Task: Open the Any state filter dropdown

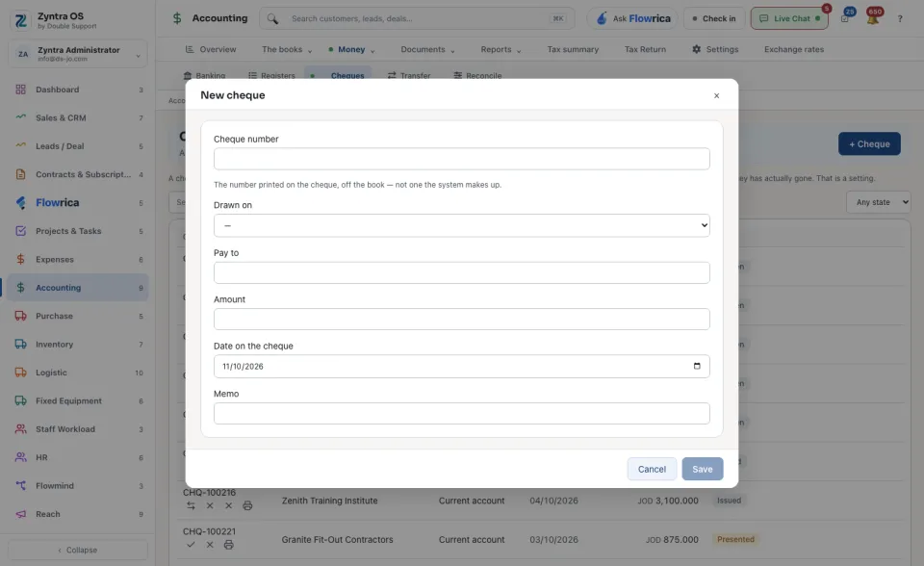Action: (x=879, y=202)
